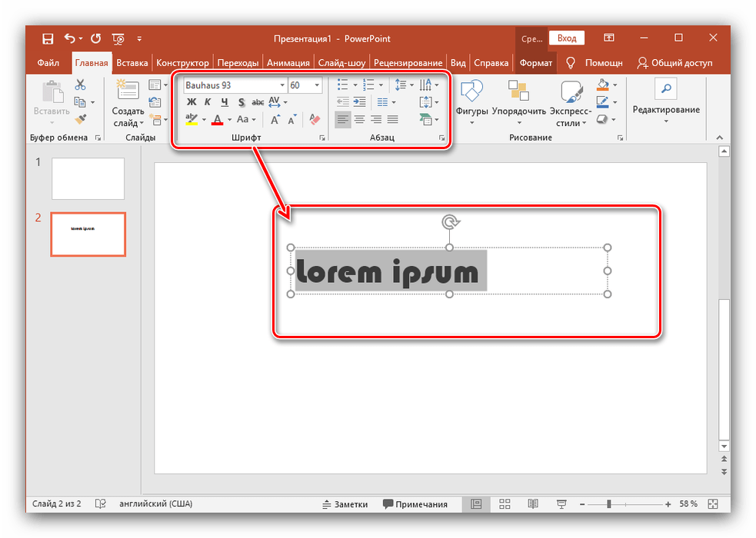Click the Cut scissors icon

pyautogui.click(x=80, y=85)
